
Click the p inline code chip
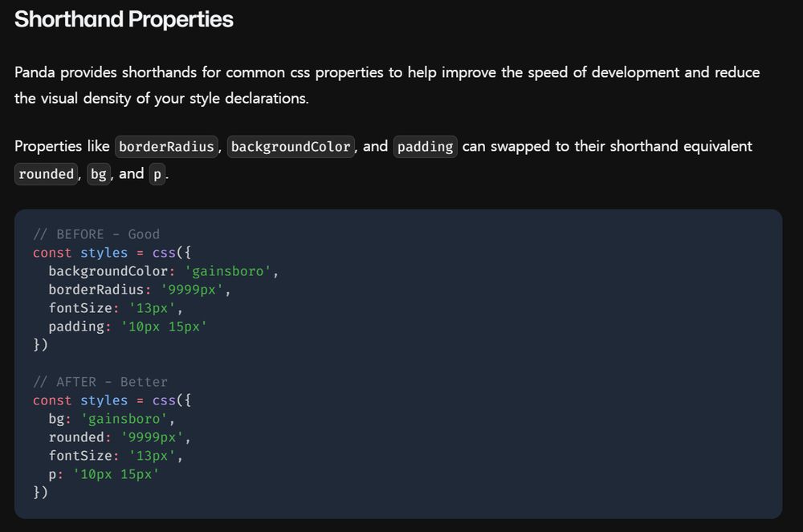point(157,174)
